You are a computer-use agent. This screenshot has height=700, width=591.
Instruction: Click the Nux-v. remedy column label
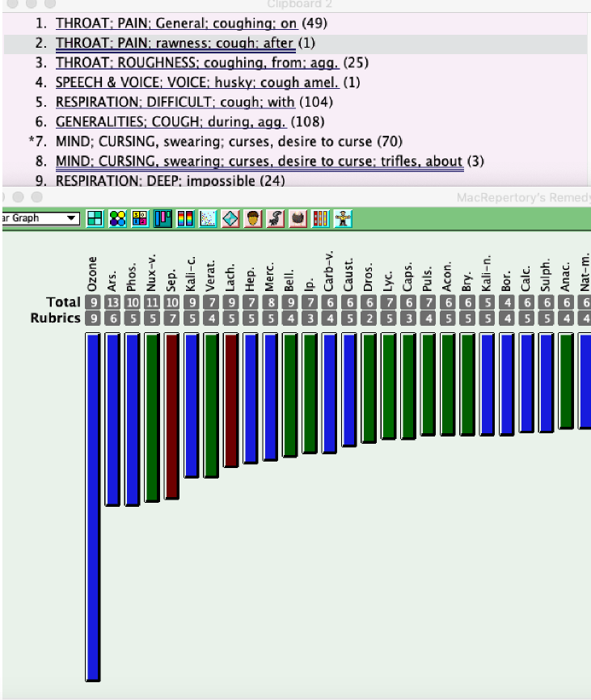tap(152, 274)
